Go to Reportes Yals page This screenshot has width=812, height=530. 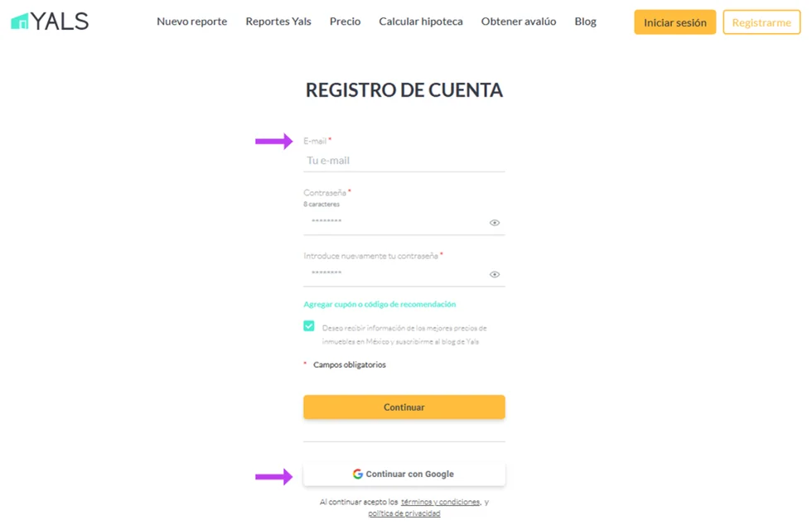pos(278,22)
